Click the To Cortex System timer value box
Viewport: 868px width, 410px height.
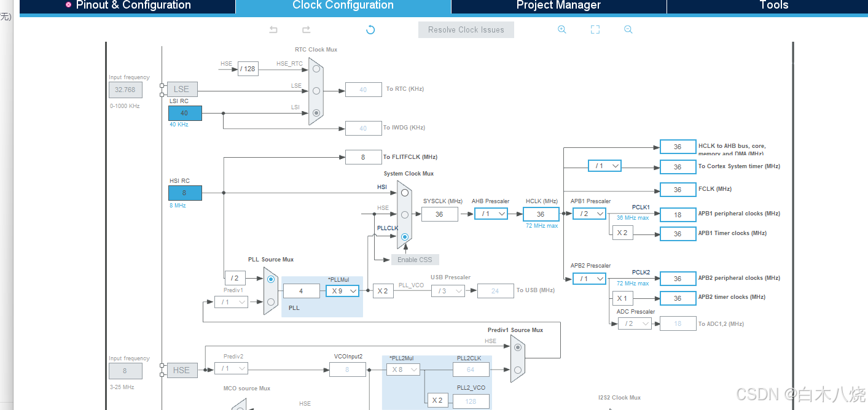[678, 167]
